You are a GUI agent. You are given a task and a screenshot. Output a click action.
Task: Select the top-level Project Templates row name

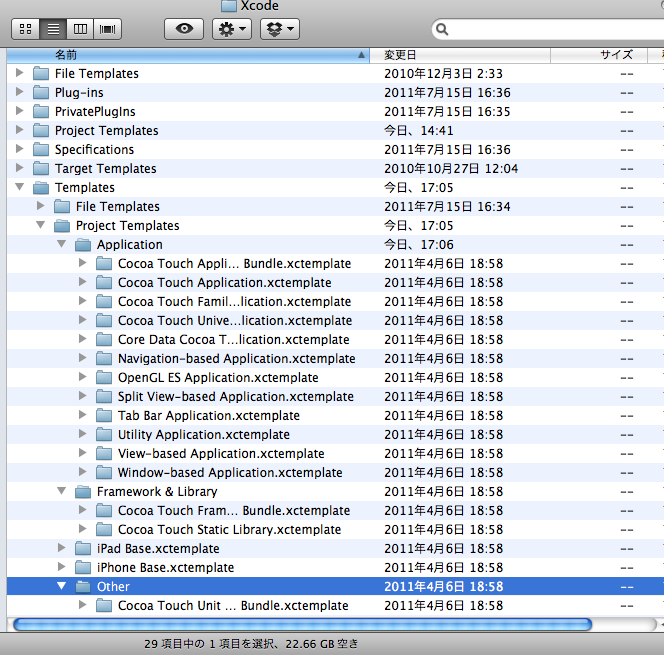[107, 130]
